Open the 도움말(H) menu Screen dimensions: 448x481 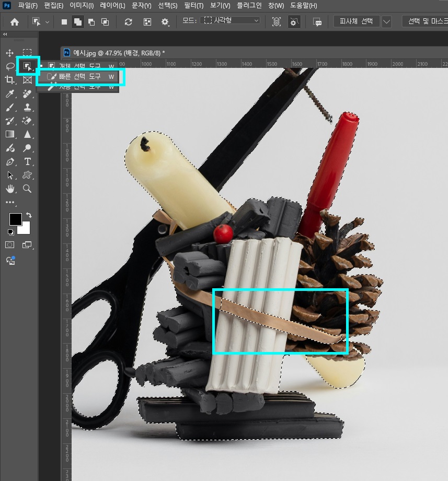point(304,6)
